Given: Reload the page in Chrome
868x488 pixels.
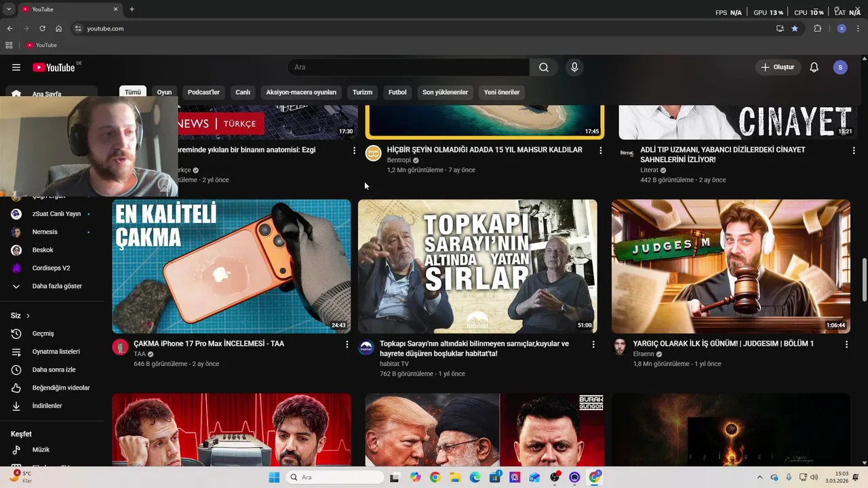Looking at the screenshot, I should click(x=42, y=28).
